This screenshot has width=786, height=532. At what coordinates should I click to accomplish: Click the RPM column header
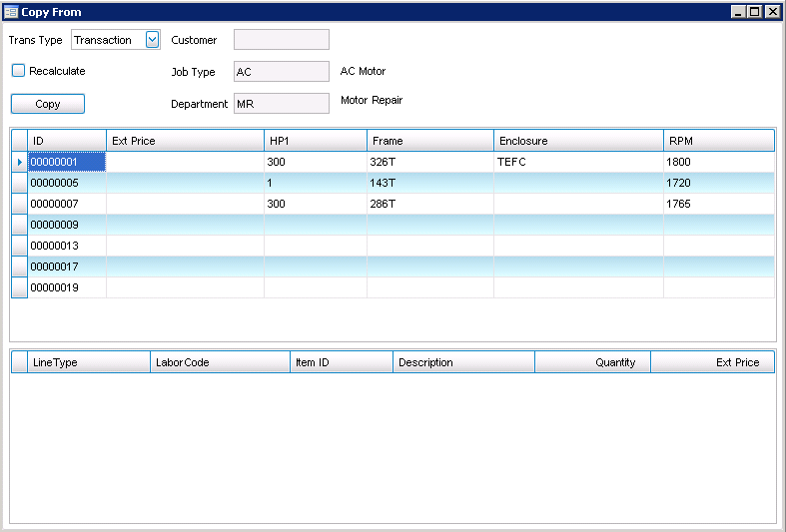[x=718, y=141]
